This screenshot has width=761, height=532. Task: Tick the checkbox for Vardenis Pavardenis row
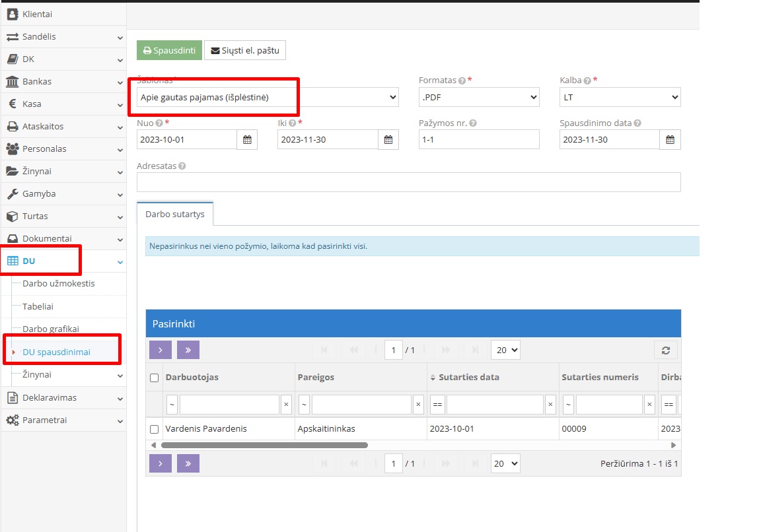[x=155, y=429]
